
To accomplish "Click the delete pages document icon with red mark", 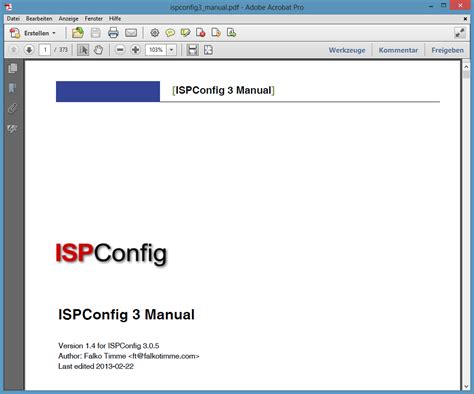I will coord(201,33).
